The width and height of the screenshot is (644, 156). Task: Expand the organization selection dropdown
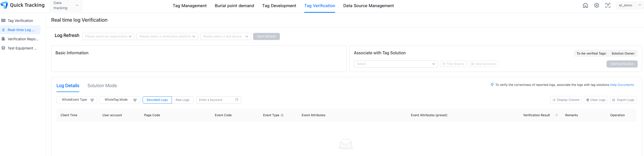108,36
